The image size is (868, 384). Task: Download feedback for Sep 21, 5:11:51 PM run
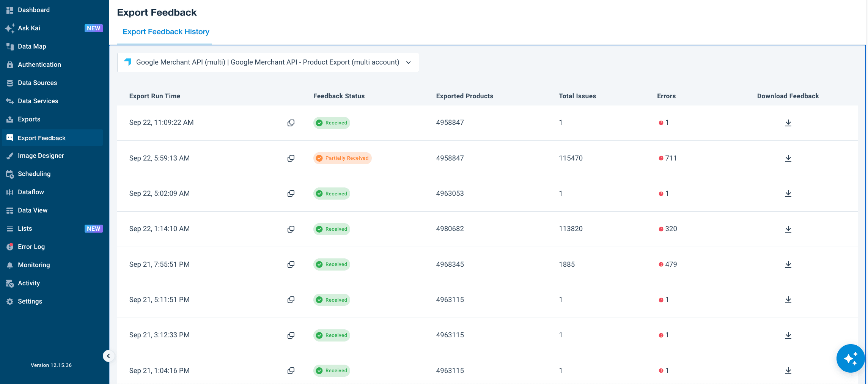[x=788, y=300]
